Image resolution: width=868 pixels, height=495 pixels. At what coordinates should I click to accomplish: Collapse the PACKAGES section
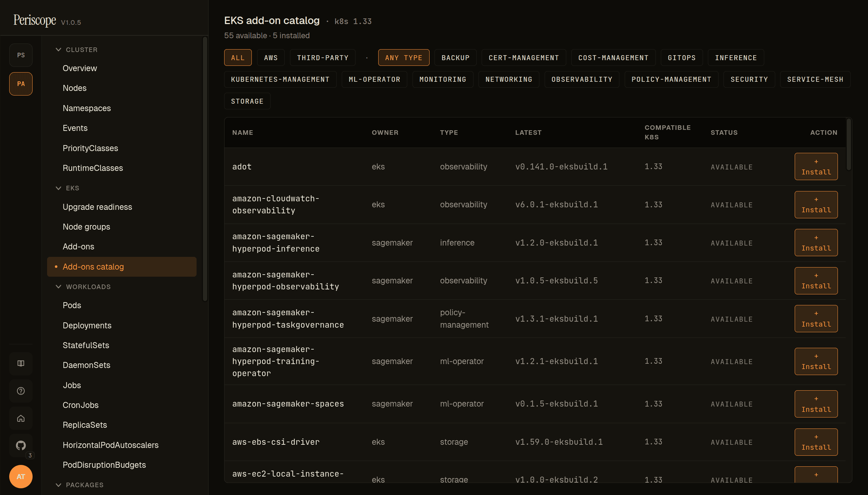tap(80, 485)
